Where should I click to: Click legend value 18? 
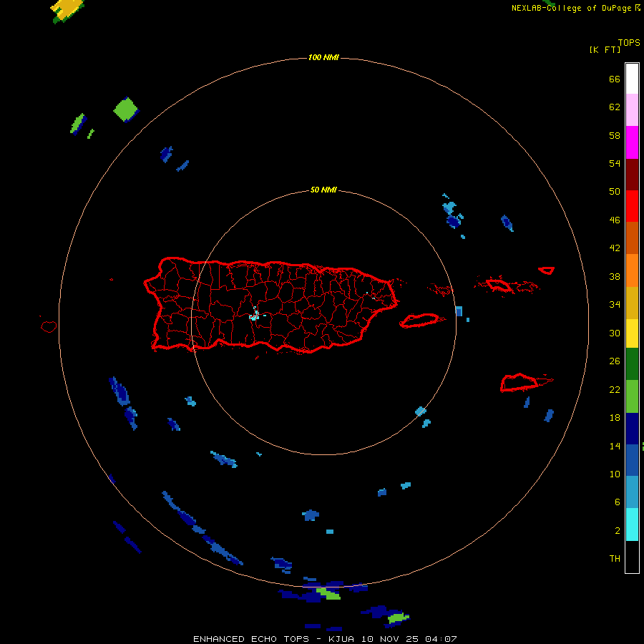coord(615,417)
